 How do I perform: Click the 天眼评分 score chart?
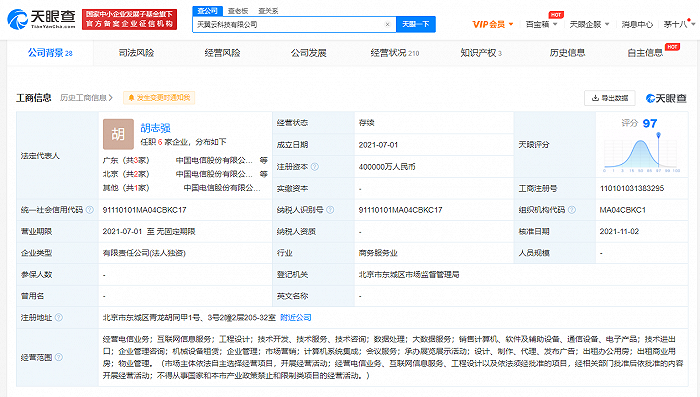click(642, 153)
